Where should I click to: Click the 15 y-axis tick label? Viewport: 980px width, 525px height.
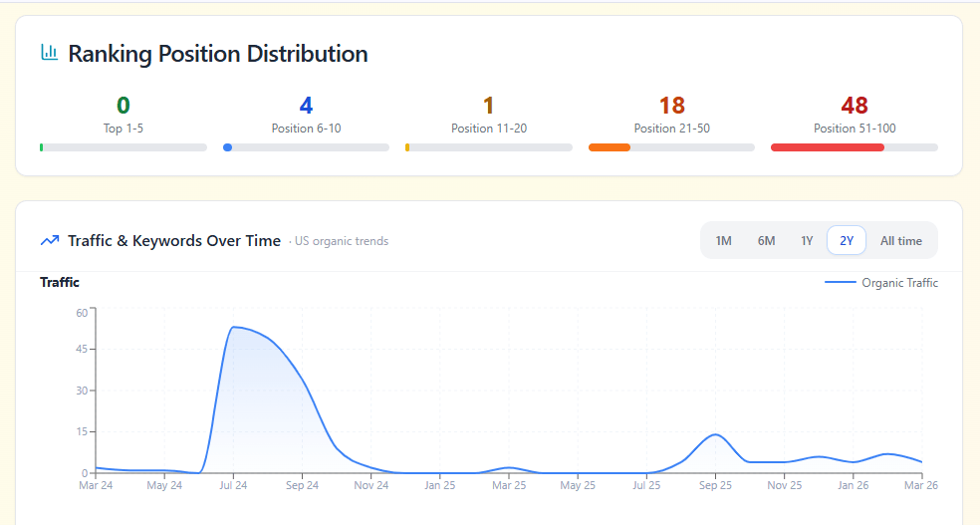point(82,432)
